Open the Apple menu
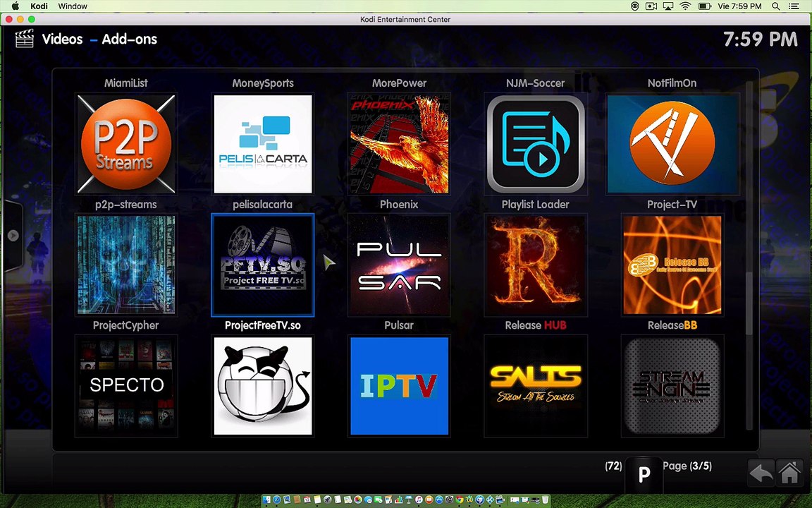Screen dimensions: 812x508 (15, 6)
